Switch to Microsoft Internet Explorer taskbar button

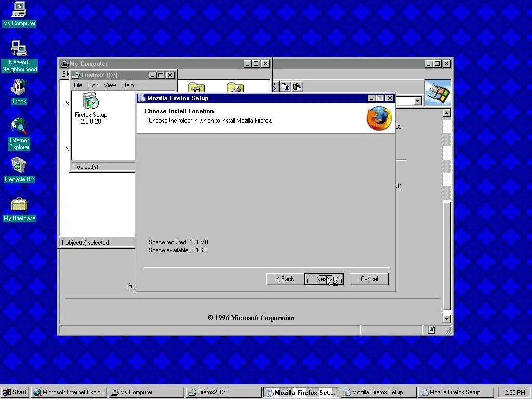(x=69, y=392)
